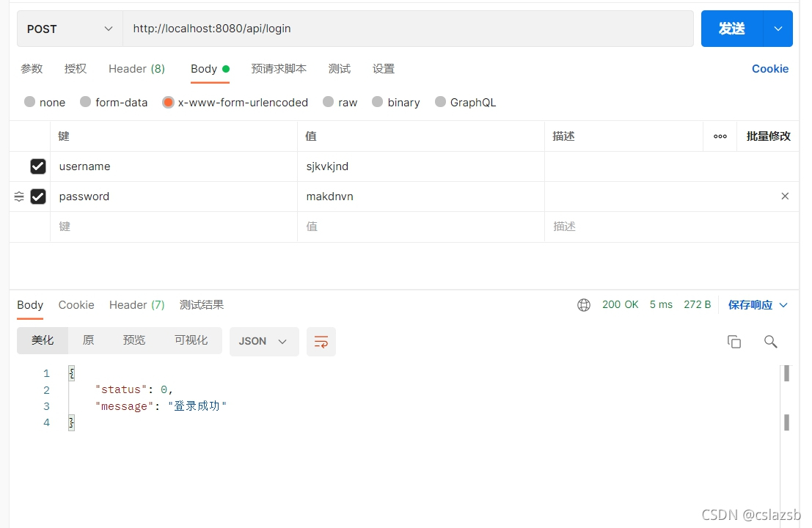The image size is (812, 528).
Task: Open the 测试结果 tab
Action: tap(202, 305)
